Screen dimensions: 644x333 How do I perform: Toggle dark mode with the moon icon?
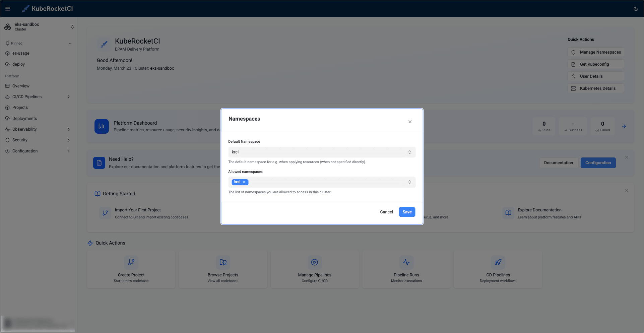point(636,8)
